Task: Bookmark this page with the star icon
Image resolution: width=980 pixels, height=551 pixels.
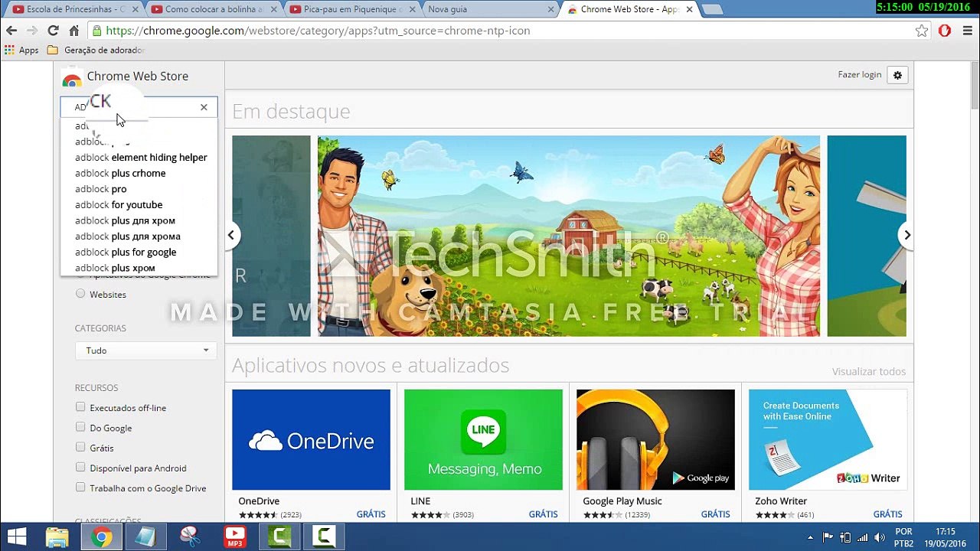Action: coord(922,31)
